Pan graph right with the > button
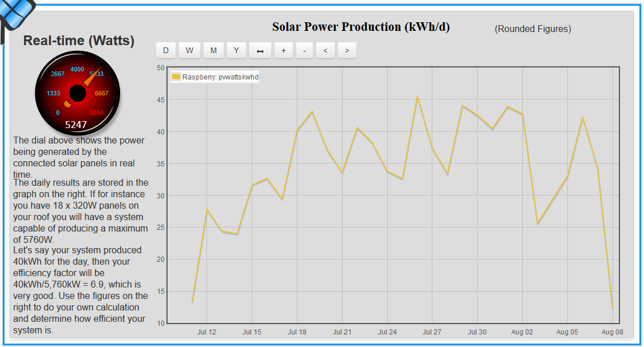This screenshot has height=347, width=644. pos(347,50)
